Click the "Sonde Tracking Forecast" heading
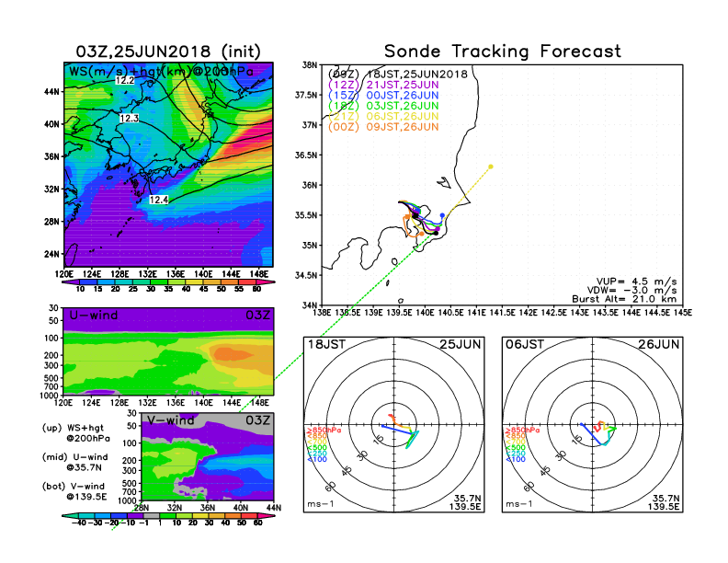The height and width of the screenshot is (563, 728). [503, 52]
